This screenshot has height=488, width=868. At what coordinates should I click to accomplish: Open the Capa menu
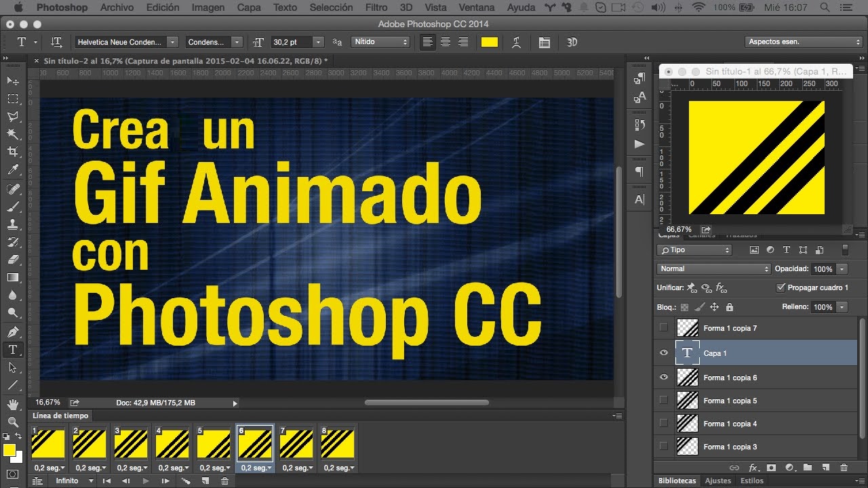(x=249, y=7)
